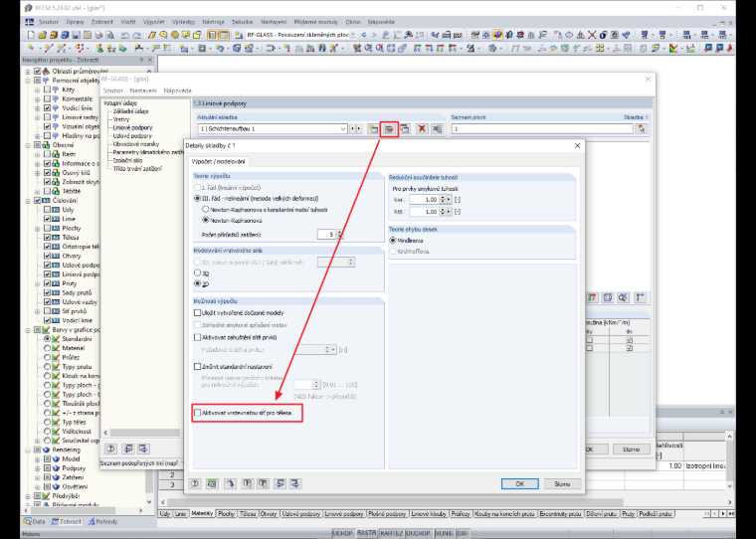Click the Open folder icon in RFEM toolbar
Image resolution: width=756 pixels, height=539 pixels.
42,35
